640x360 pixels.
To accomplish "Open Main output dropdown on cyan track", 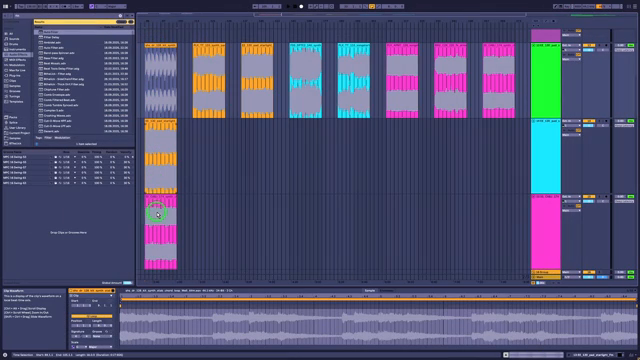I will pos(571,135).
